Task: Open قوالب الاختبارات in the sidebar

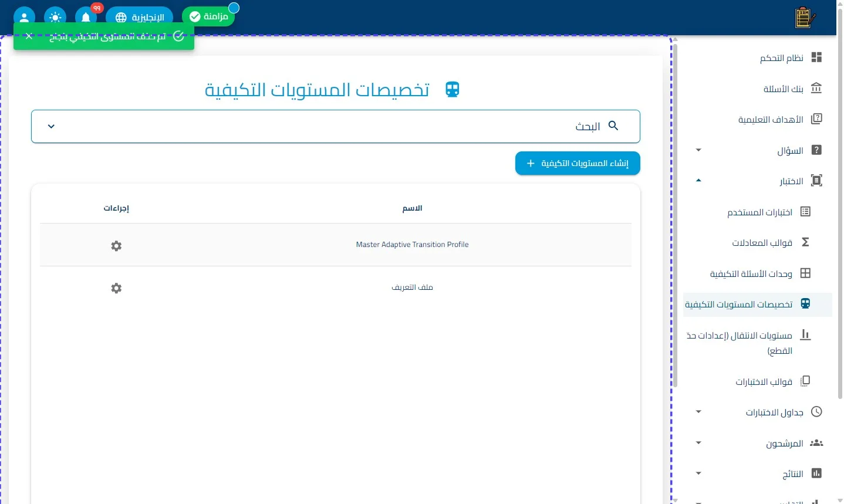Action: coord(758,381)
